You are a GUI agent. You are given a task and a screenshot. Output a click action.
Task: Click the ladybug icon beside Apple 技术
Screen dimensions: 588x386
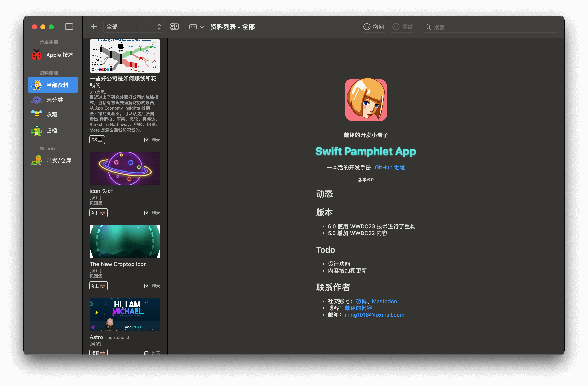[37, 55]
